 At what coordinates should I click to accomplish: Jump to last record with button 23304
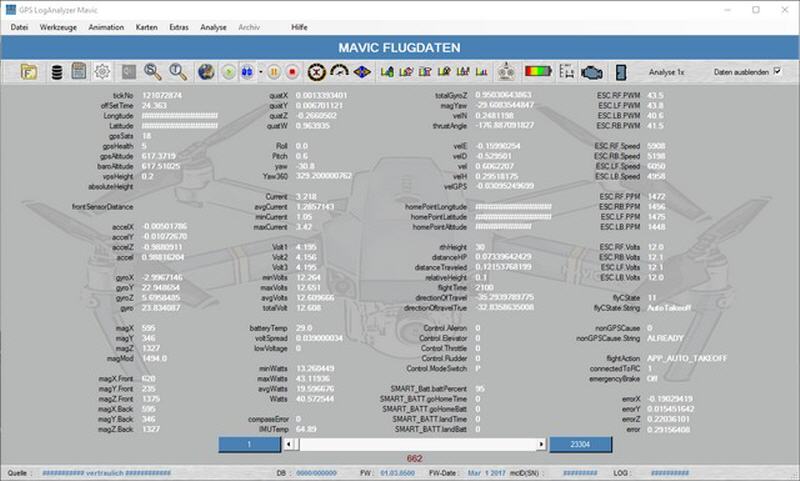click(580, 444)
